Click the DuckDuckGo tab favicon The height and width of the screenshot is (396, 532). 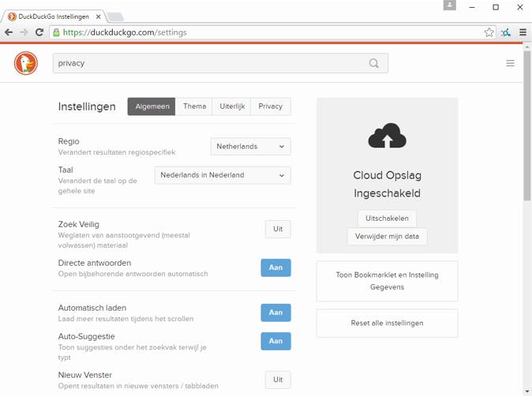coord(12,17)
